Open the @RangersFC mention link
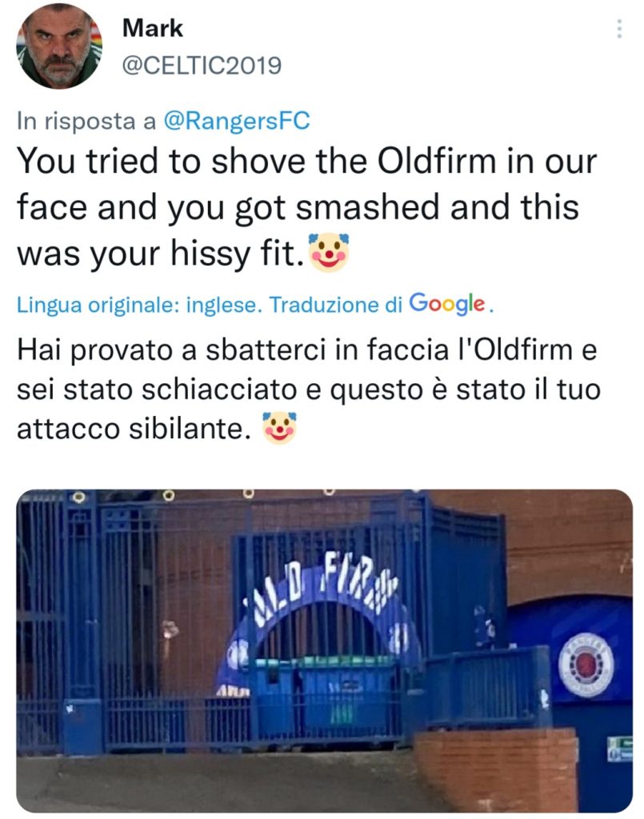Screen dimensions: 644x819 [237, 121]
